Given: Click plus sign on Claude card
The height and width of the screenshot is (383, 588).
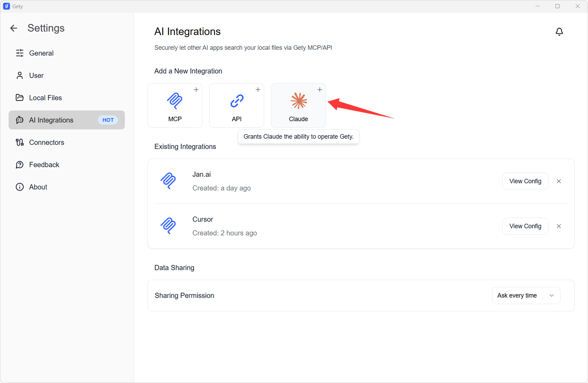Looking at the screenshot, I should (x=320, y=90).
